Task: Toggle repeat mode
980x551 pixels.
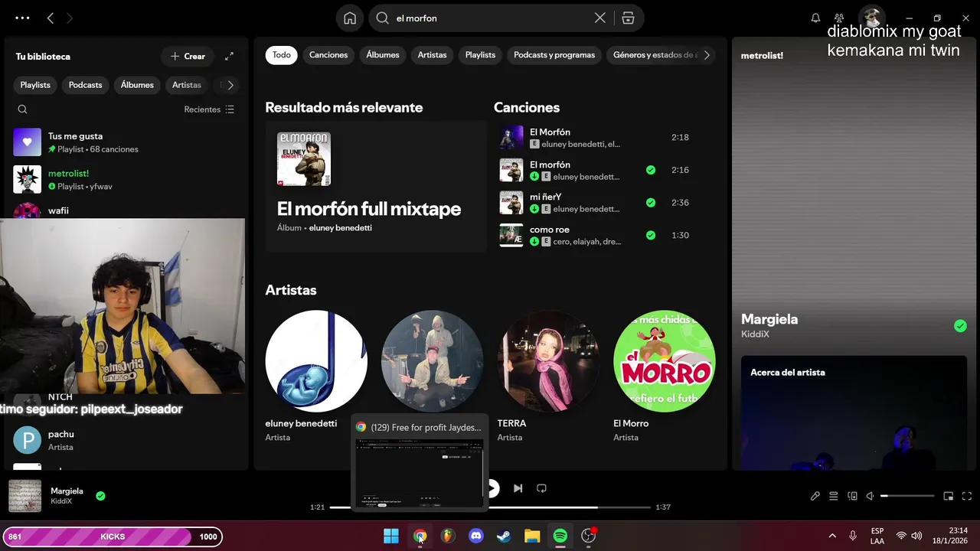Action: (541, 488)
